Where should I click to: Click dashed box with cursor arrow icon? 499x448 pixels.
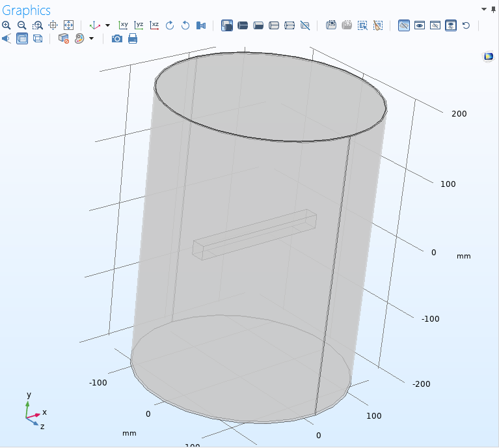[362, 25]
